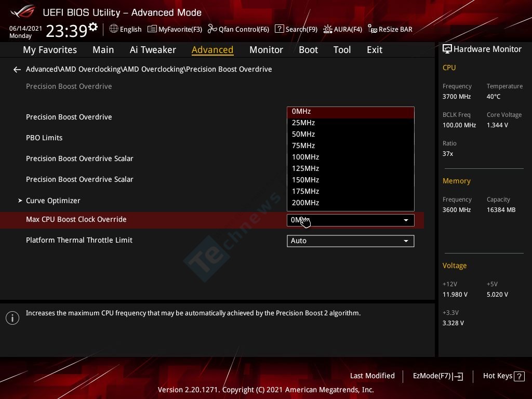Click the Version 2.20.1271 copyright line

(265, 390)
